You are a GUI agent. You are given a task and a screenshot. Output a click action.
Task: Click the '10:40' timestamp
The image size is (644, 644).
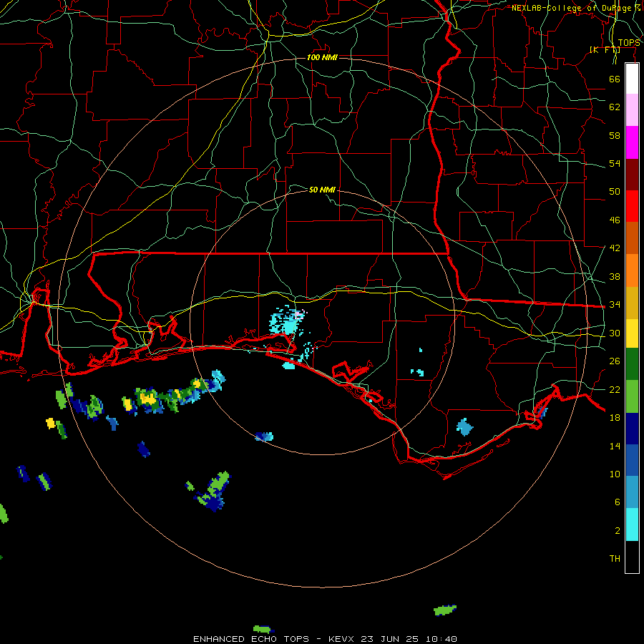(x=441, y=639)
